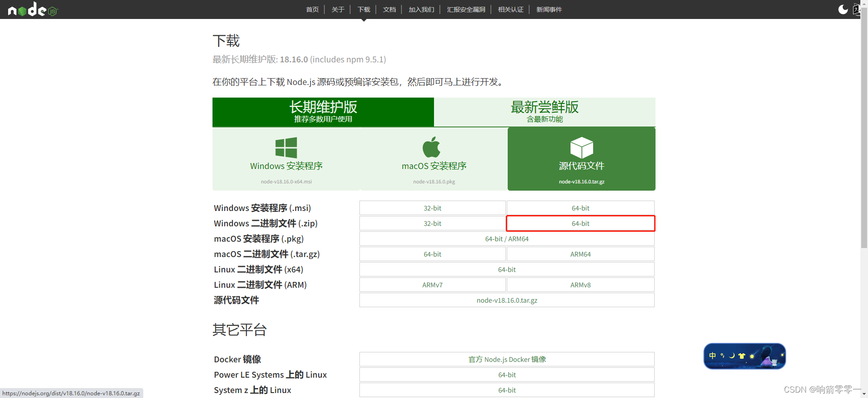Click ARM64 for macOS 二进制文件 (.tar.gz)
The height and width of the screenshot is (398, 868).
tap(580, 254)
